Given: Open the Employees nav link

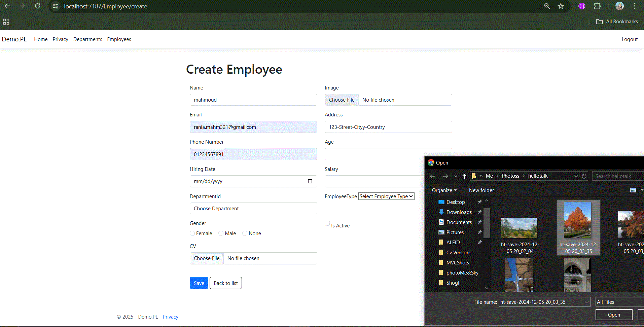Looking at the screenshot, I should [119, 39].
